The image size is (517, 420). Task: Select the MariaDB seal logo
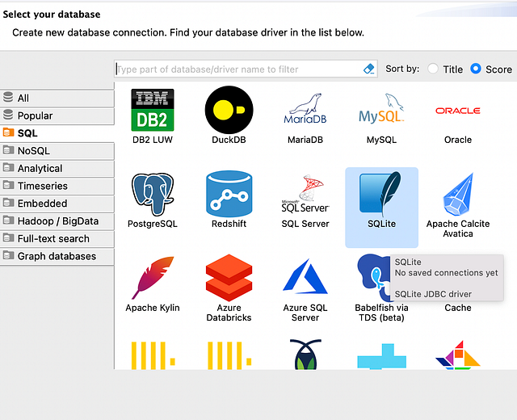[x=305, y=108]
